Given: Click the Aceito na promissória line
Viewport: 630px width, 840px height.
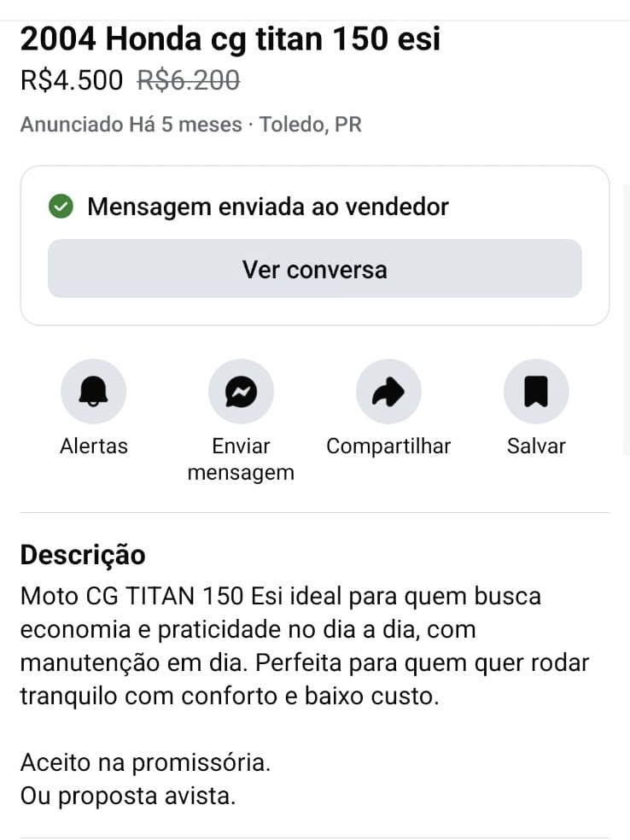Looking at the screenshot, I should (145, 761).
